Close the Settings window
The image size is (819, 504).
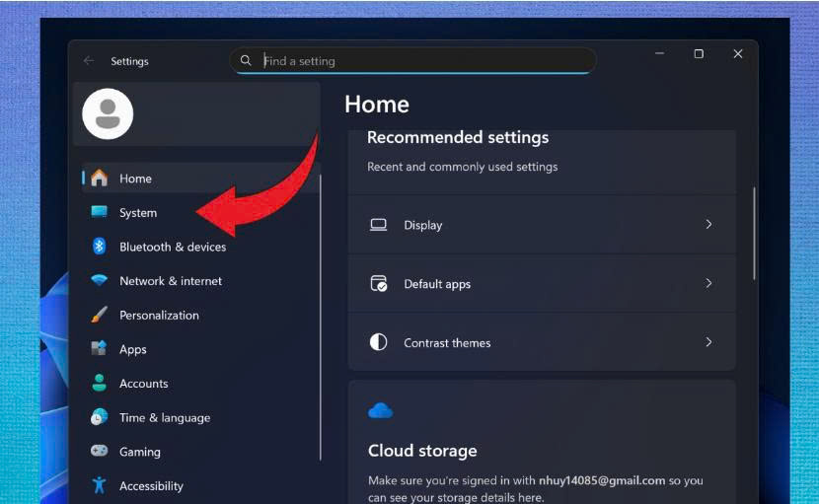tap(737, 53)
